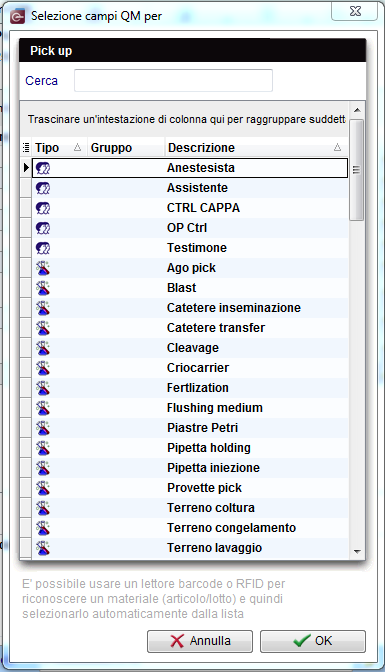Screen dimensions: 385x672
Task: Sort by the Tipo column header
Action: coord(59,148)
